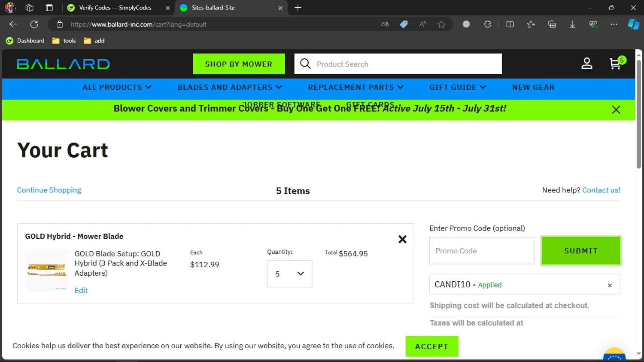Expand the REPLACEMENT PARTS menu

pyautogui.click(x=356, y=87)
